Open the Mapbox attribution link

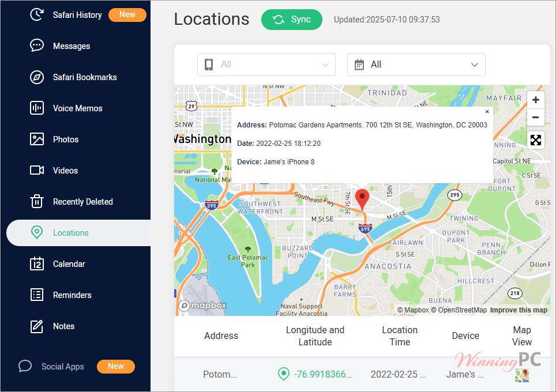(413, 310)
